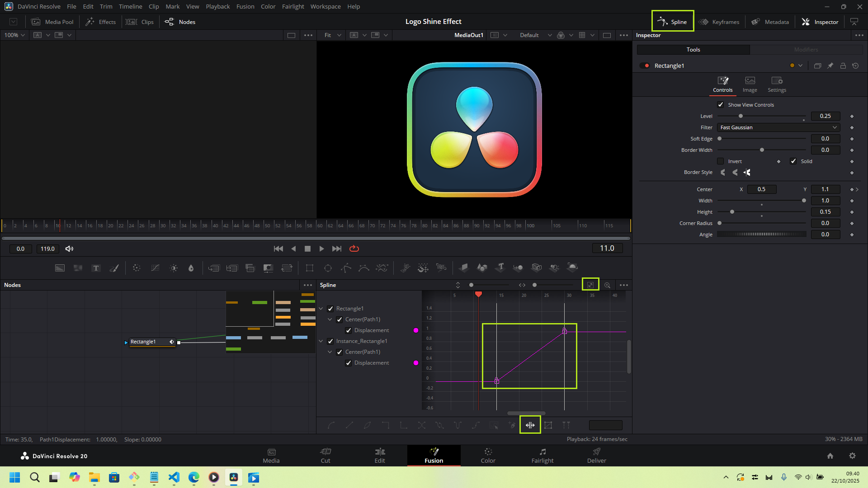Click Zoom to Fit in Spline panel
This screenshot has width=868, height=488.
590,285
